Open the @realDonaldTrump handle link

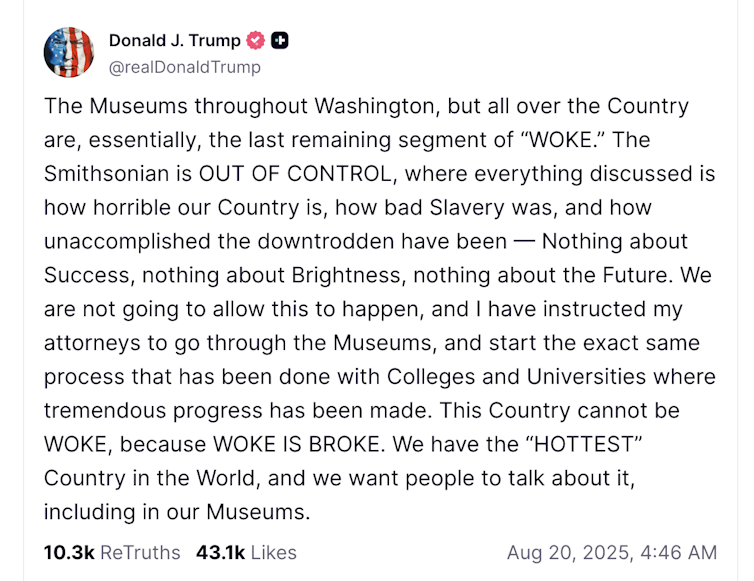coord(184,67)
